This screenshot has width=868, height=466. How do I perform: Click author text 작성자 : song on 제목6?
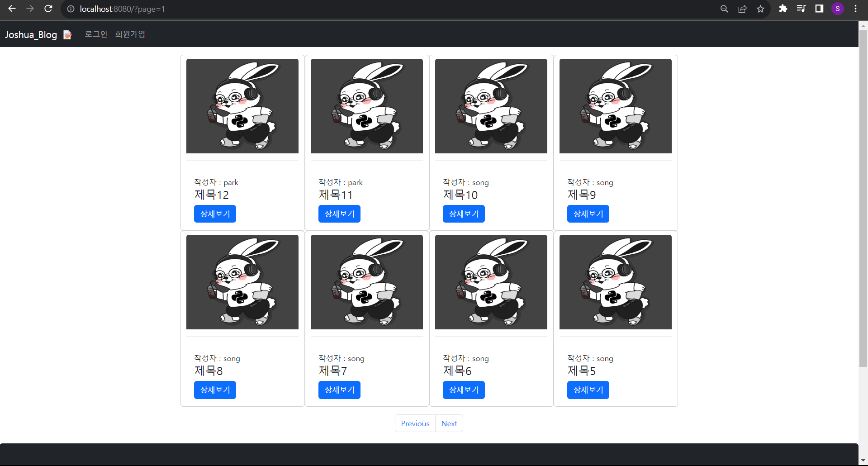point(466,358)
